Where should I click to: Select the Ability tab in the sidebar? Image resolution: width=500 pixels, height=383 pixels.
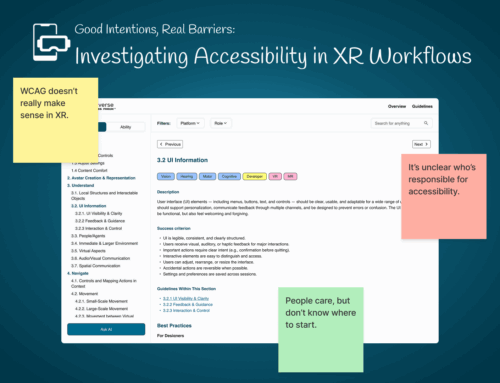[x=126, y=127]
